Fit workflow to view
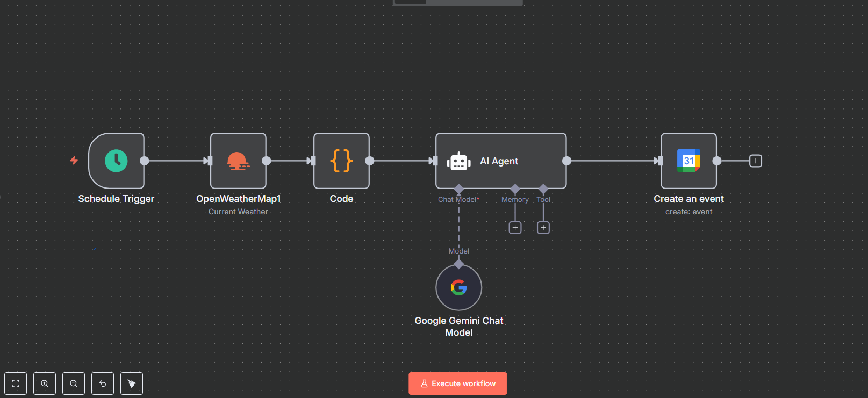 16,383
